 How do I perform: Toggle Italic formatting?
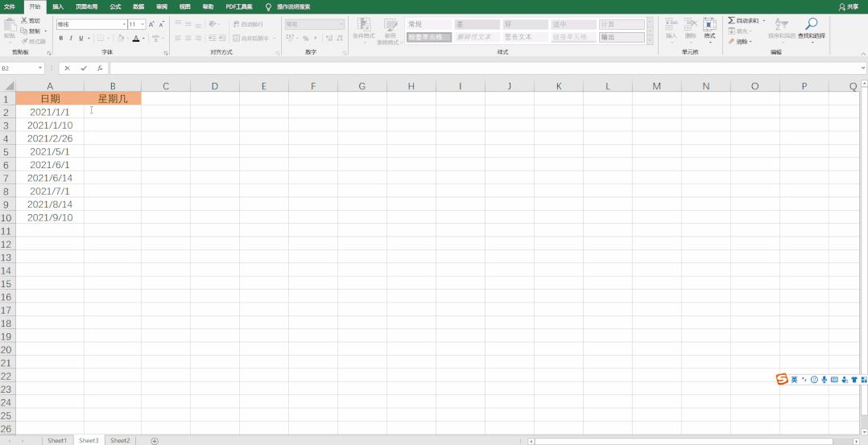[71, 38]
